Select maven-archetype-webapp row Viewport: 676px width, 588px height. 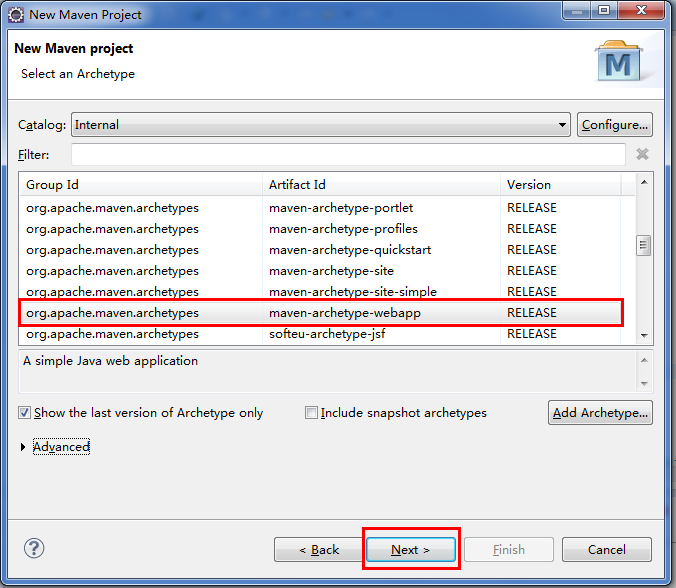pyautogui.click(x=320, y=313)
